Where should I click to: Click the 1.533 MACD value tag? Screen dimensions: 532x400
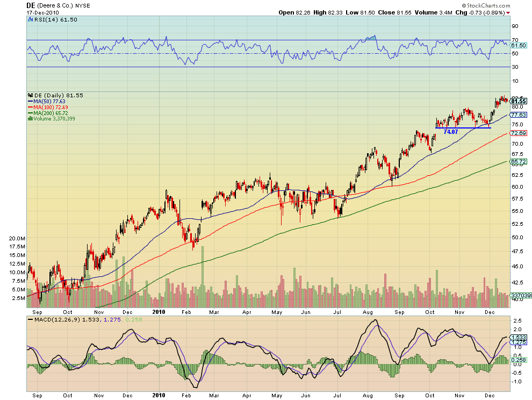click(x=519, y=337)
